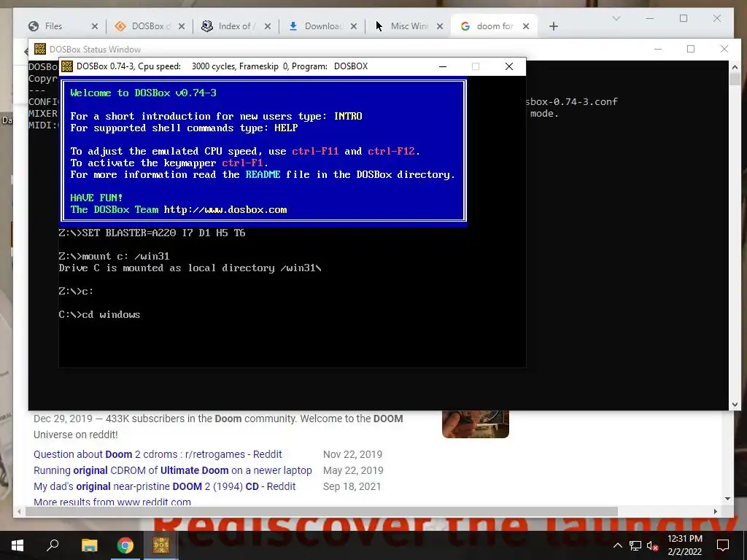Click the browser horizontal scrollbar
The width and height of the screenshot is (747, 560).
322,511
